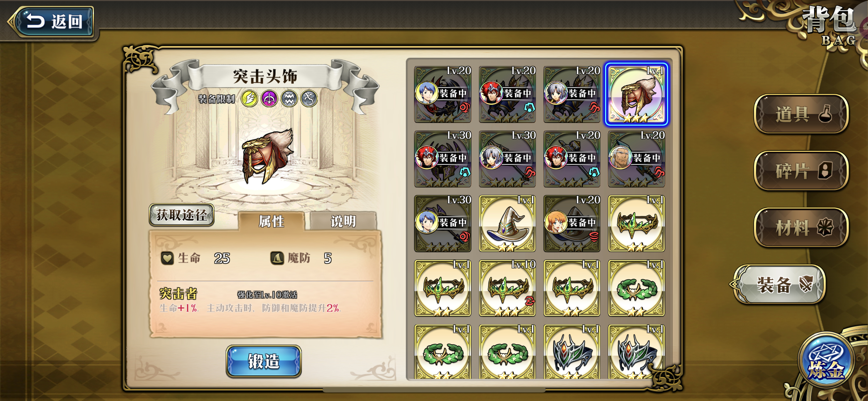Select the Lv.10 green-gem circlet
Viewport: 868px width, 401px height.
(x=507, y=288)
